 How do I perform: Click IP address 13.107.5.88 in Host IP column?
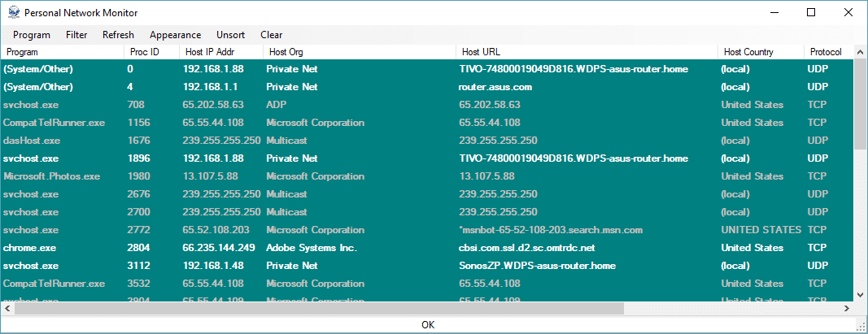[211, 176]
